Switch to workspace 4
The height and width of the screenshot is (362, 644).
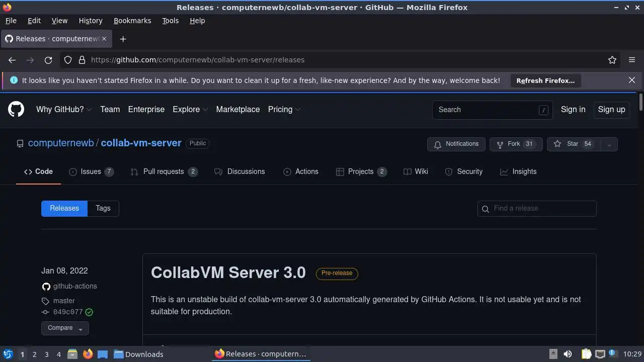tap(58, 354)
